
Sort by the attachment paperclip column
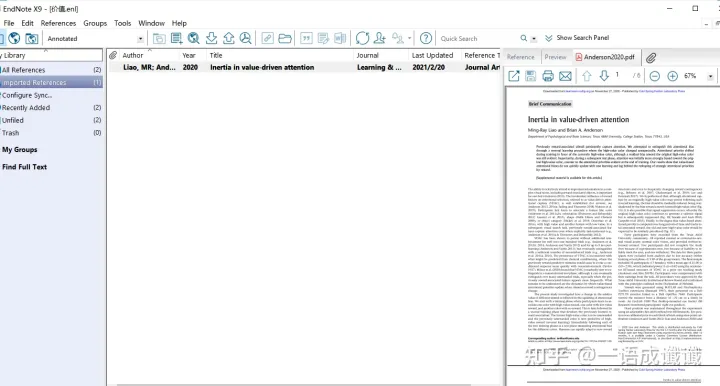(113, 55)
